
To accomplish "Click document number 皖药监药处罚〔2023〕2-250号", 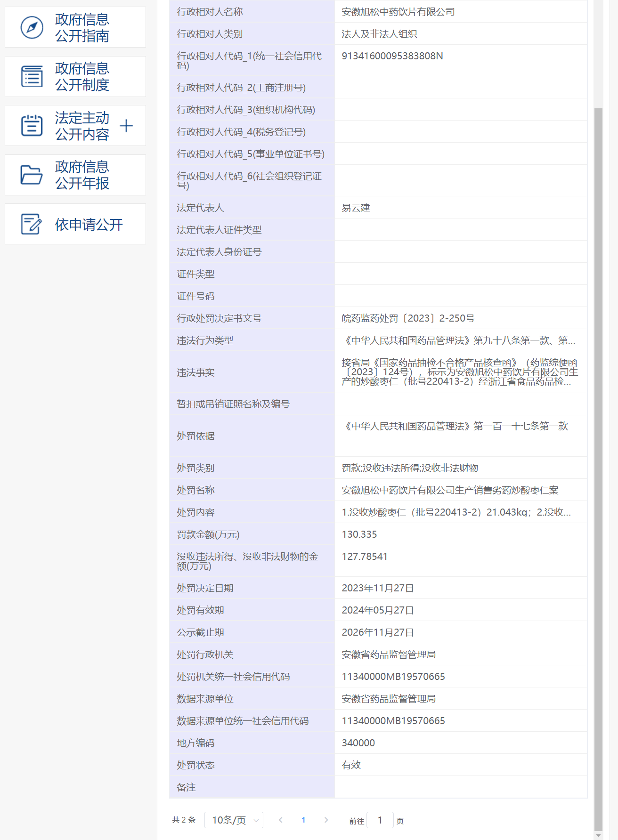I will tap(408, 318).
